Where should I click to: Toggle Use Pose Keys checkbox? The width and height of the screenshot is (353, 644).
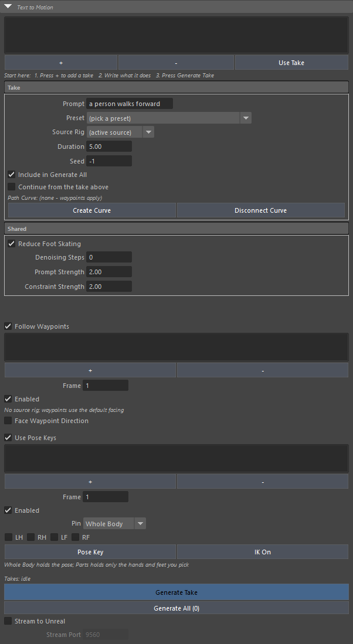[8, 437]
